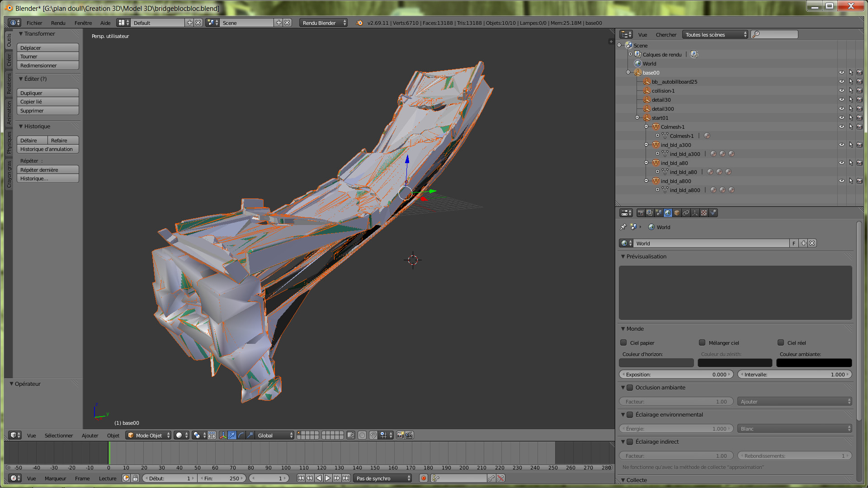Open the viewport shading mode dropdown

point(182,435)
